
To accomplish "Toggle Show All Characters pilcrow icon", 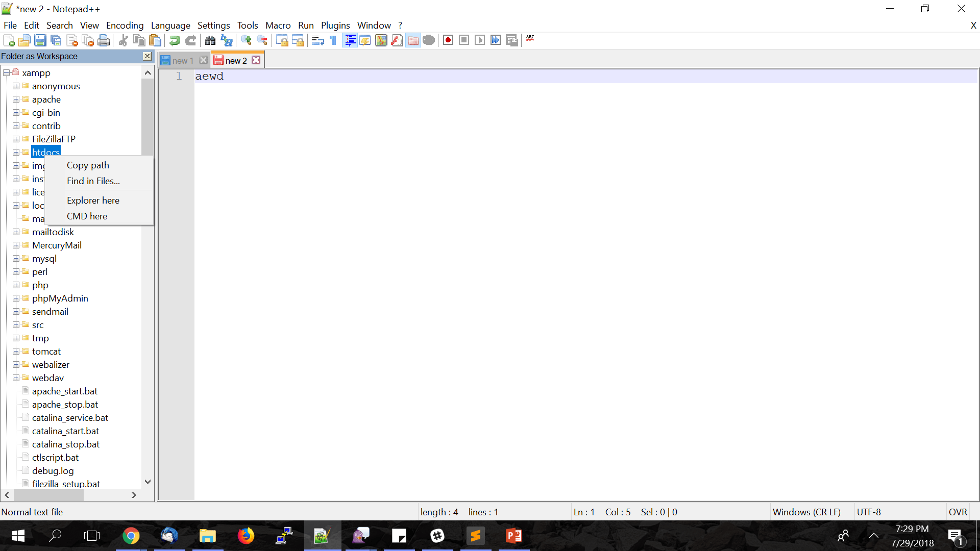I will [x=333, y=40].
